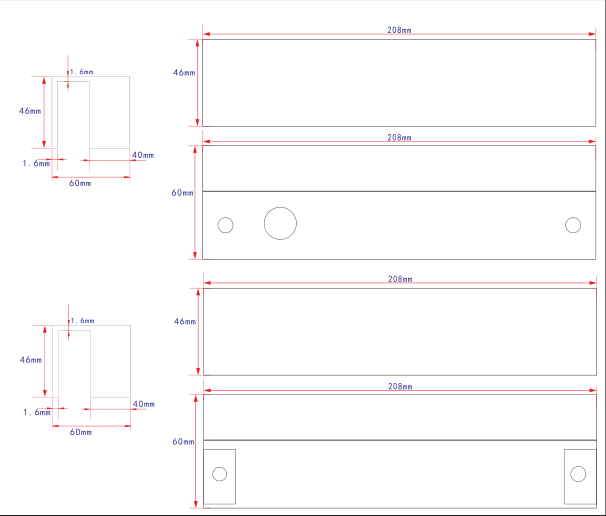Click inside the lower U-channel profile slot
The image size is (606, 516).
click(x=74, y=364)
